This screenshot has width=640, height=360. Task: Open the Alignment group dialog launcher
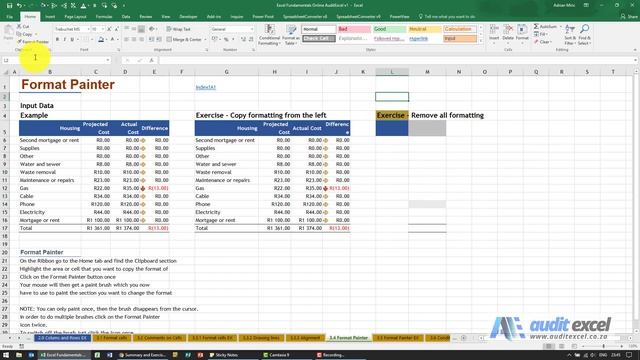click(x=207, y=50)
